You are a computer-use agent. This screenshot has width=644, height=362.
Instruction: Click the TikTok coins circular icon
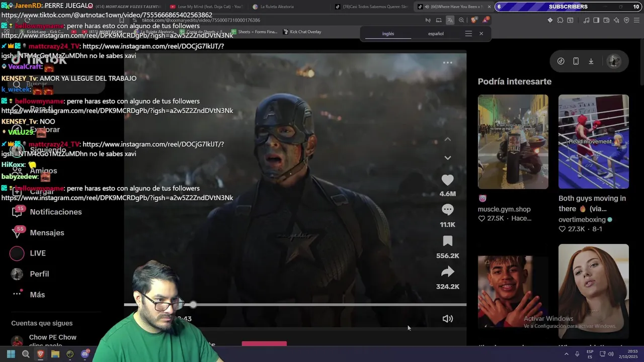(x=560, y=61)
